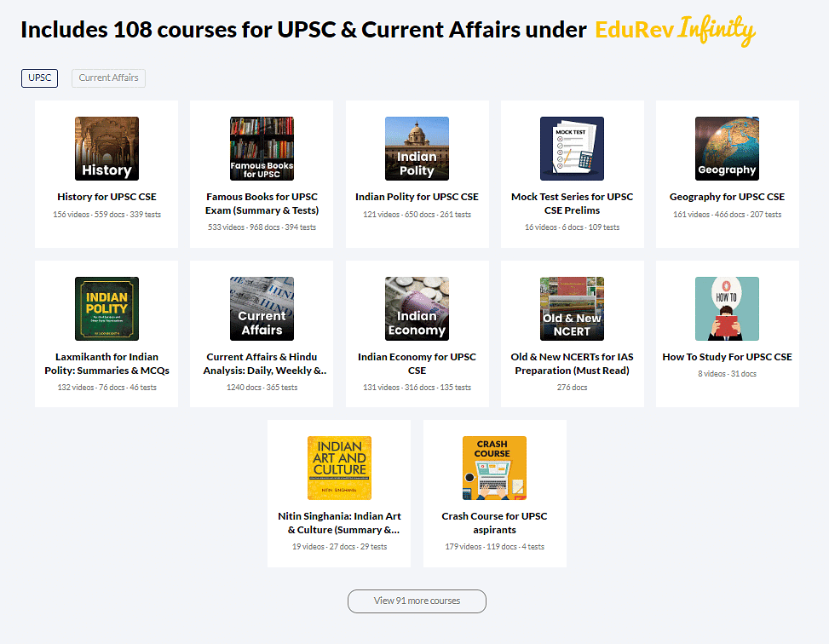Switch to the Current Affairs tab

108,78
